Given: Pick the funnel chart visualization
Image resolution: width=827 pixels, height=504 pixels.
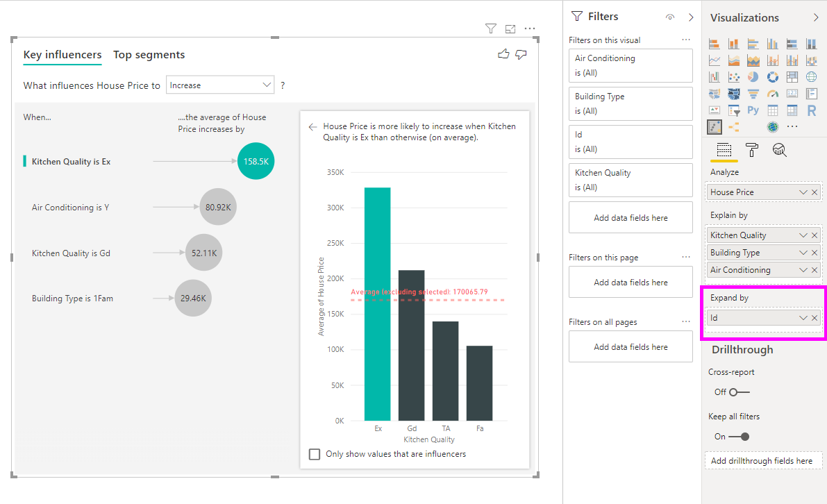Looking at the screenshot, I should (x=753, y=94).
